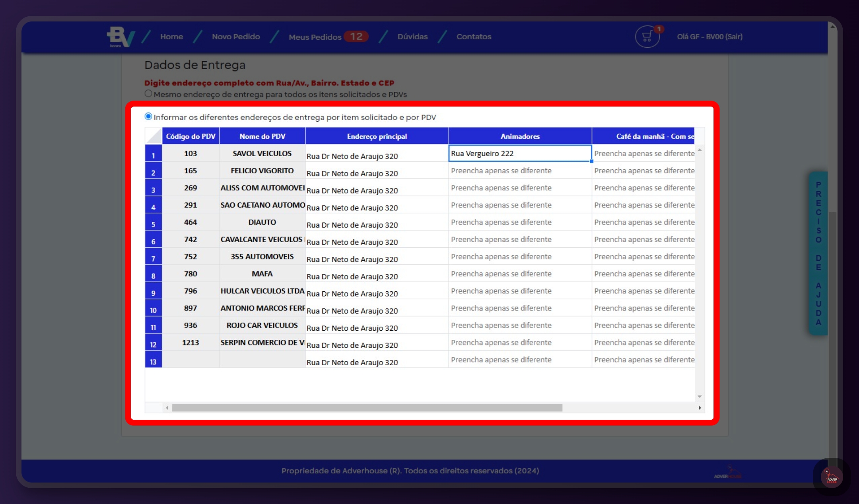
Task: Click Café da manhã cell in ROJO CAR VEICULOS row
Action: 643,325
